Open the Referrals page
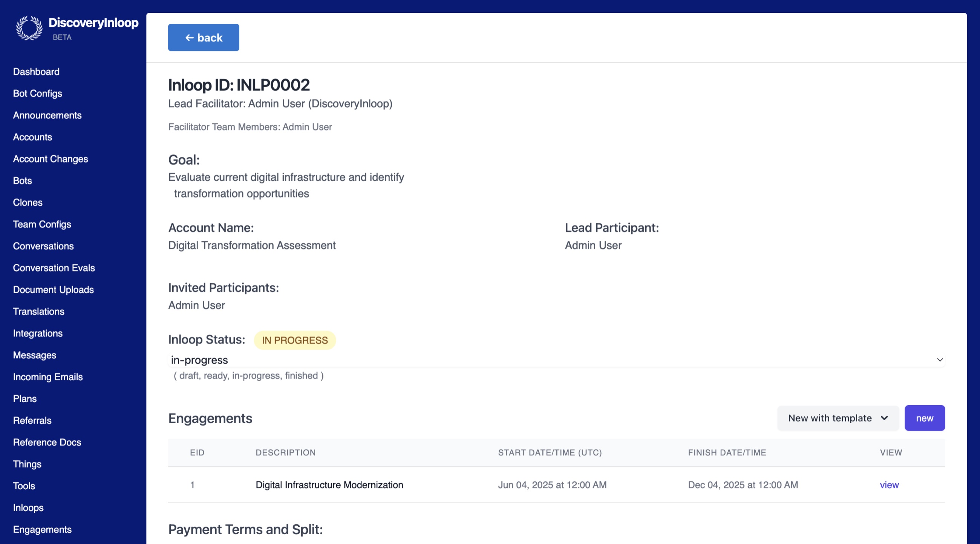Image resolution: width=980 pixels, height=544 pixels. click(32, 420)
